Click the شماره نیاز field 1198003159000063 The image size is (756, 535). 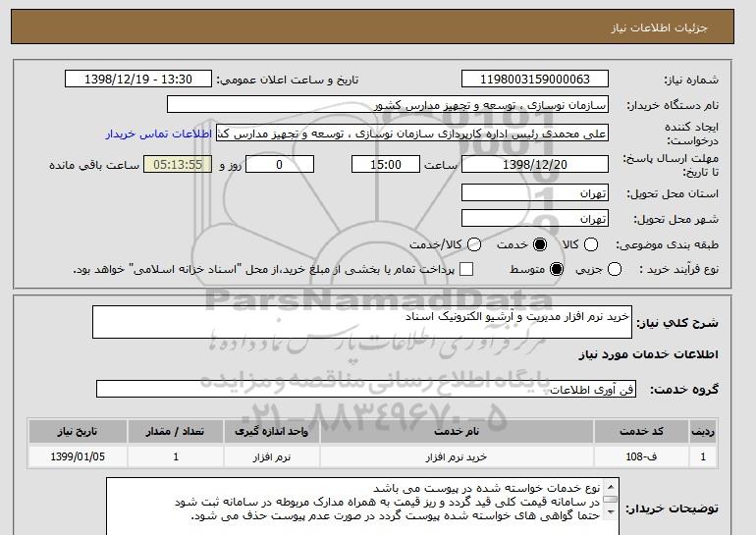tap(535, 80)
